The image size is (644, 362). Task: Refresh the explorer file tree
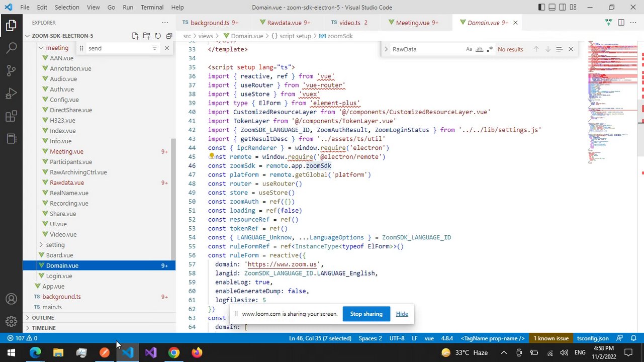click(x=158, y=36)
